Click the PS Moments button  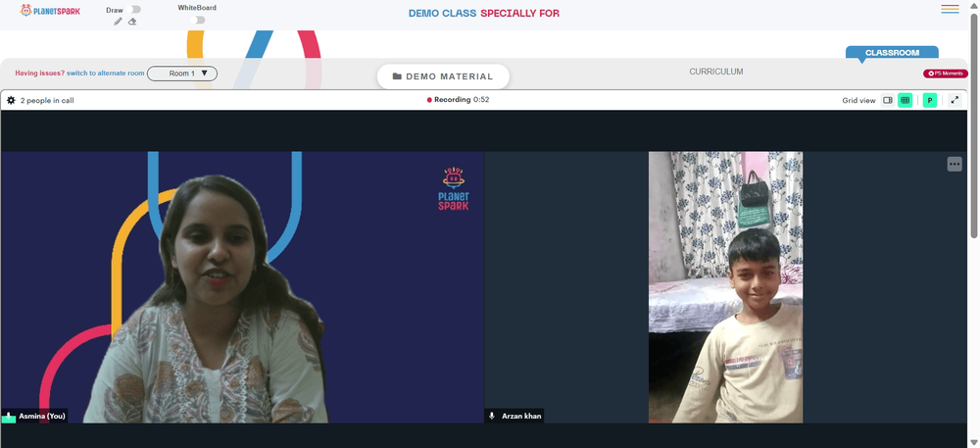(946, 74)
